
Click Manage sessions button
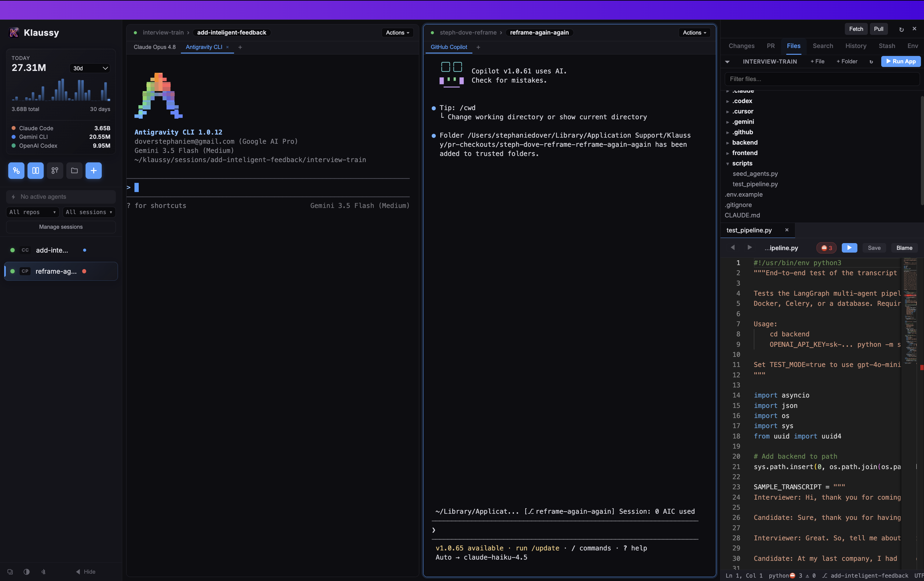(x=61, y=227)
